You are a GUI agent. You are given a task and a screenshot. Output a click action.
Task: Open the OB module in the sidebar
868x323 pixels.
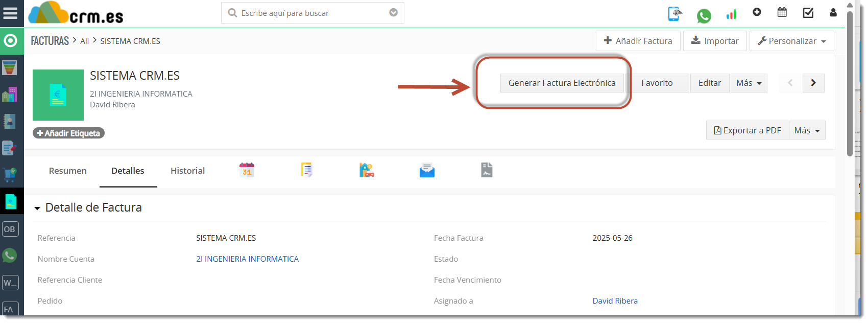pos(10,229)
